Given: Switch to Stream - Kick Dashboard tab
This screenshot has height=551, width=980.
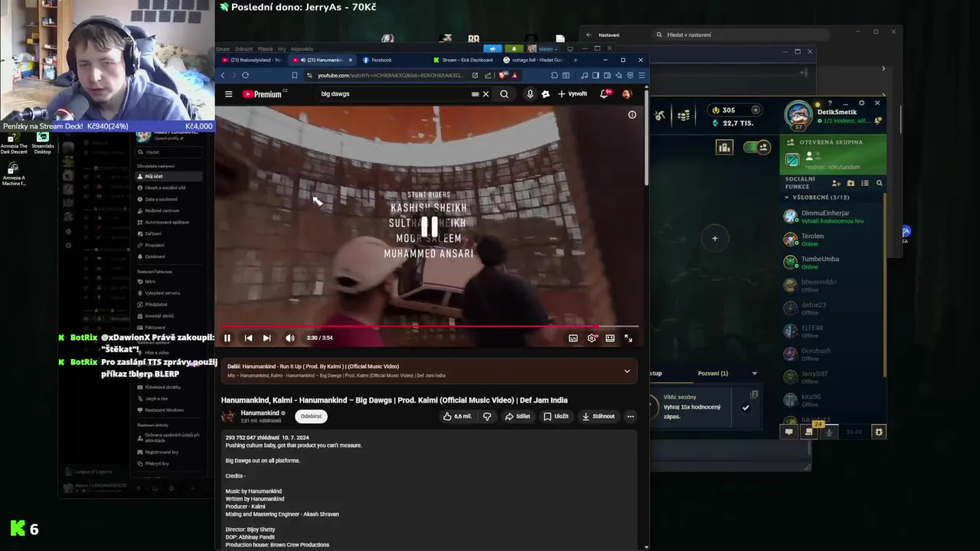Looking at the screenshot, I should click(x=463, y=60).
